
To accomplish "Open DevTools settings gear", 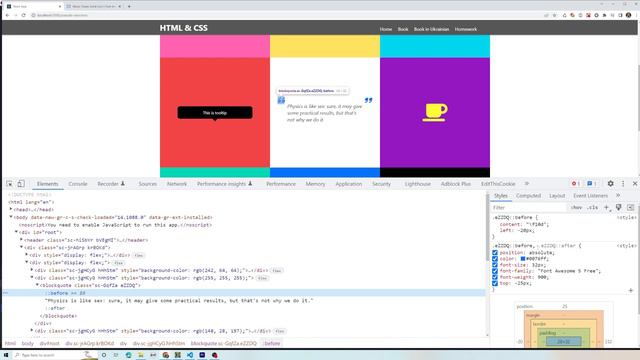I will coord(610,184).
